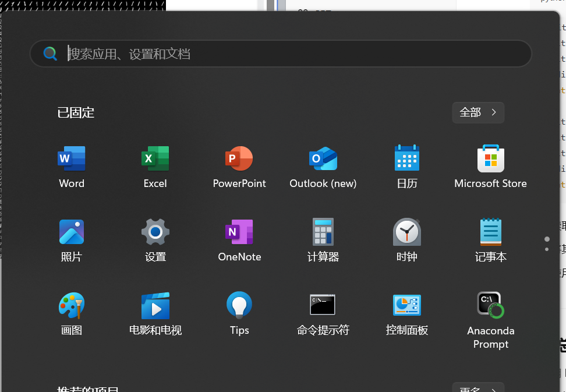566x392 pixels.
Task: Show all apps via 全部 button
Action: coord(478,112)
